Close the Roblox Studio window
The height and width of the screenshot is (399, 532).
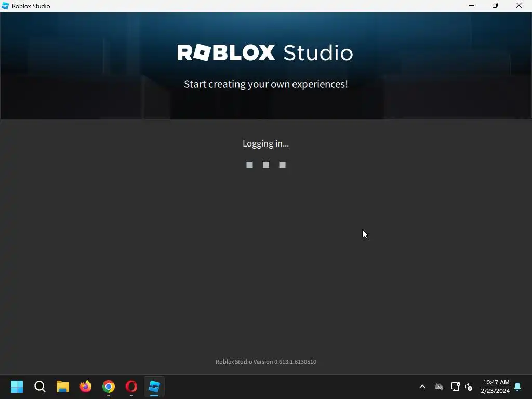pyautogui.click(x=519, y=5)
